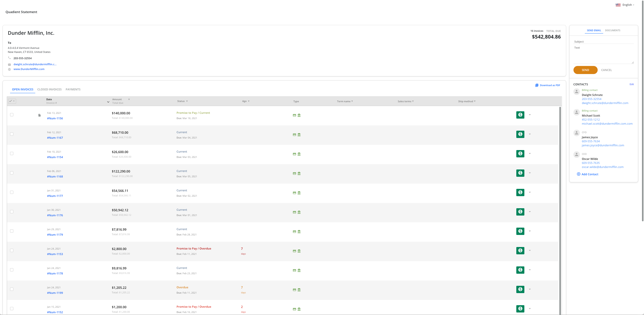
Task: Check the box for invoice #Num-1156
Action: click(12, 115)
